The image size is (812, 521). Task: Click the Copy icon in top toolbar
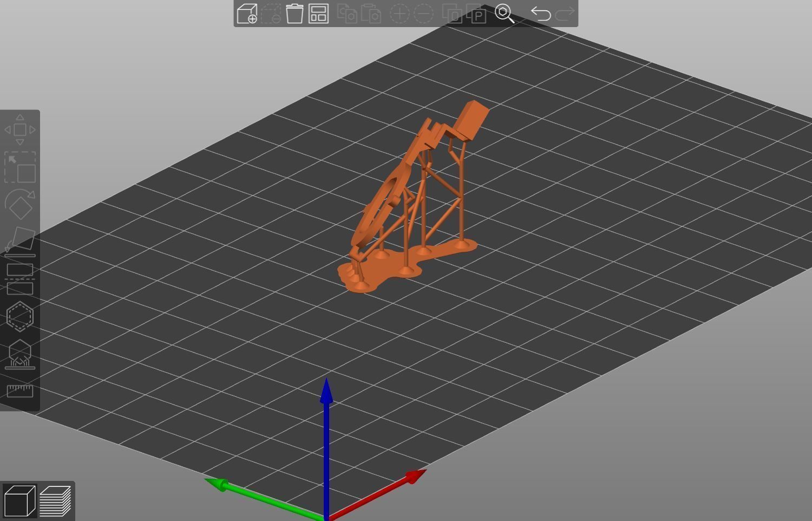[347, 14]
